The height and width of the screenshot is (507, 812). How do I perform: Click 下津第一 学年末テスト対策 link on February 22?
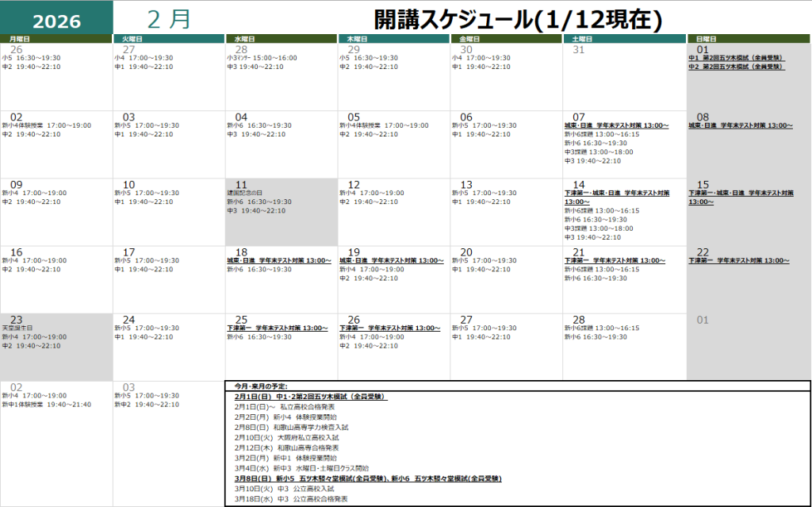[x=738, y=260]
